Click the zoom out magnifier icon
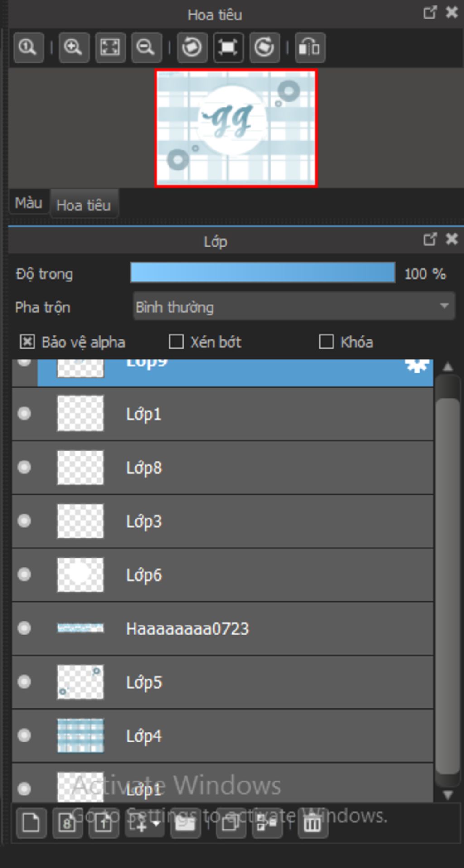 [146, 47]
